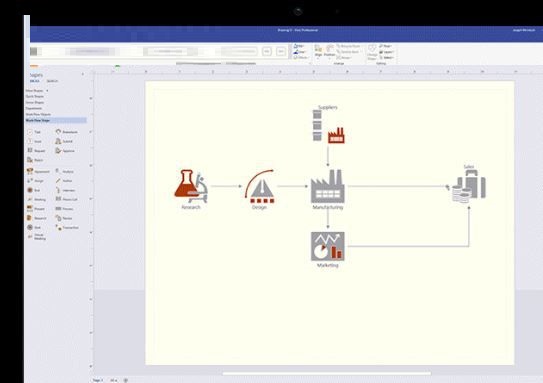This screenshot has height=383, width=543.
Task: Open the Position dropdown in ribbon
Action: [x=330, y=51]
